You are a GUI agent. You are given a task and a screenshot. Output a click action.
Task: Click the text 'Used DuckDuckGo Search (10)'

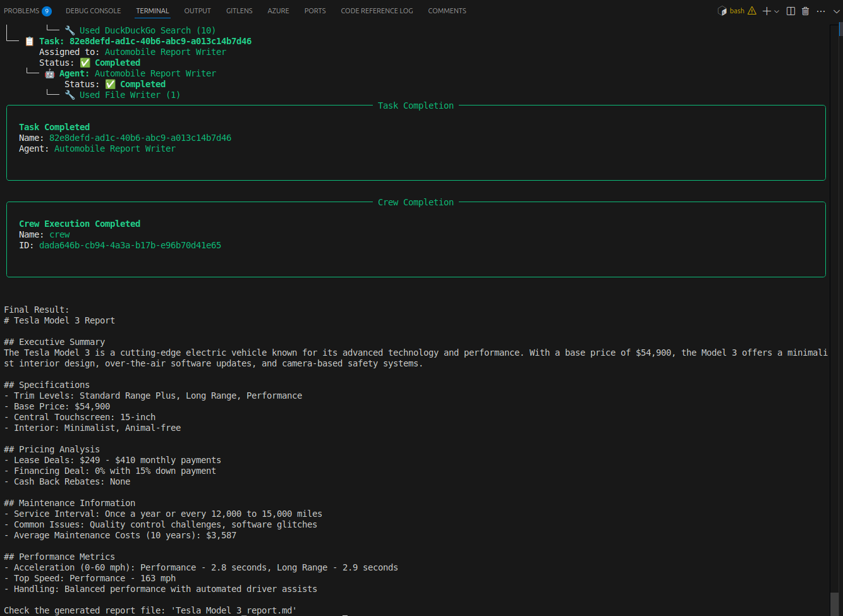coord(147,30)
